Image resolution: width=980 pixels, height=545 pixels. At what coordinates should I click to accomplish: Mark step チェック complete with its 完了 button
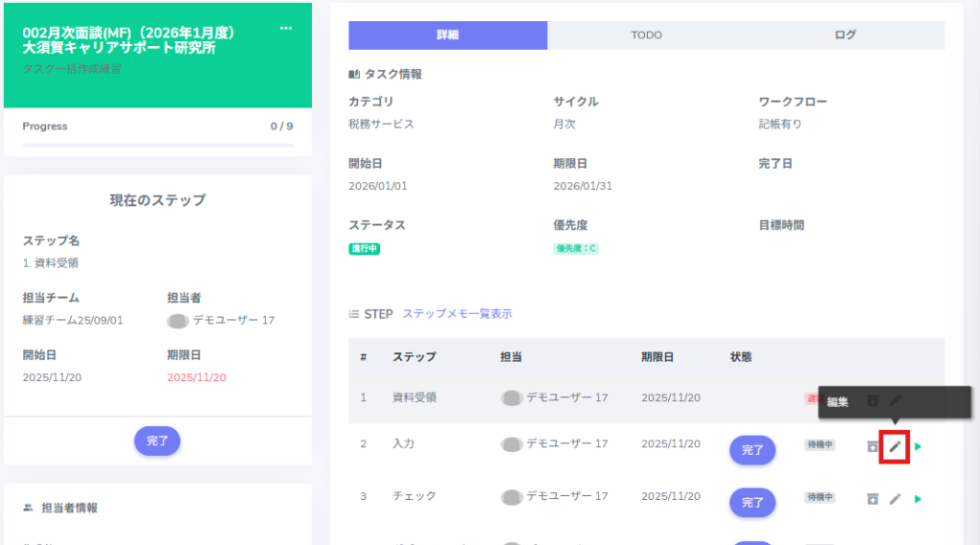(x=752, y=502)
